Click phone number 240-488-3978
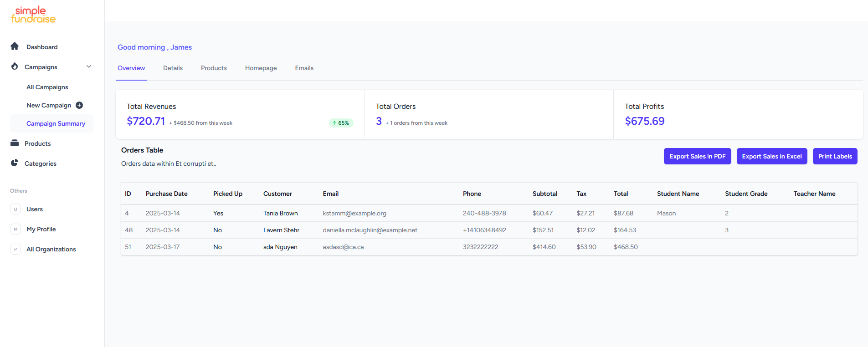The width and height of the screenshot is (868, 347). click(x=484, y=213)
